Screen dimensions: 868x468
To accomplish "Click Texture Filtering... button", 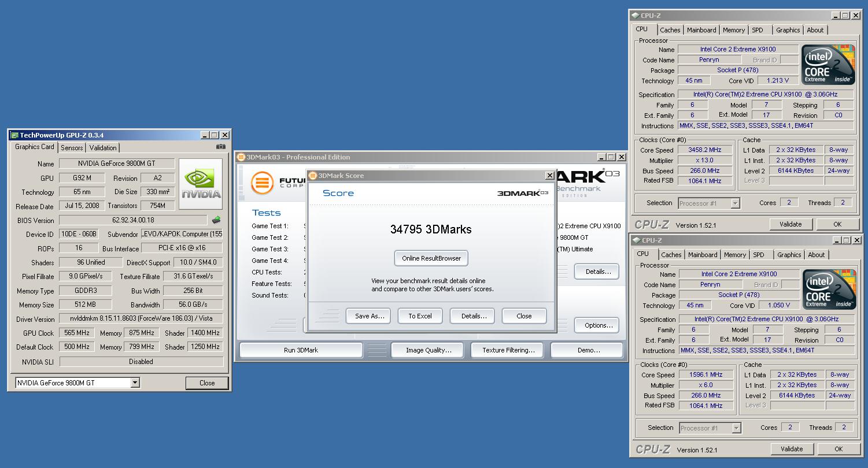I will [x=508, y=350].
